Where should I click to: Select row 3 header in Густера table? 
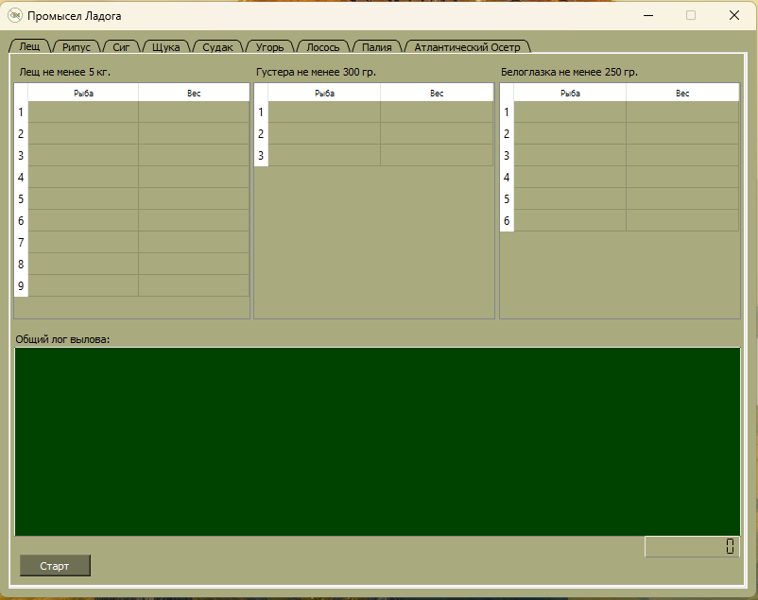coord(261,156)
